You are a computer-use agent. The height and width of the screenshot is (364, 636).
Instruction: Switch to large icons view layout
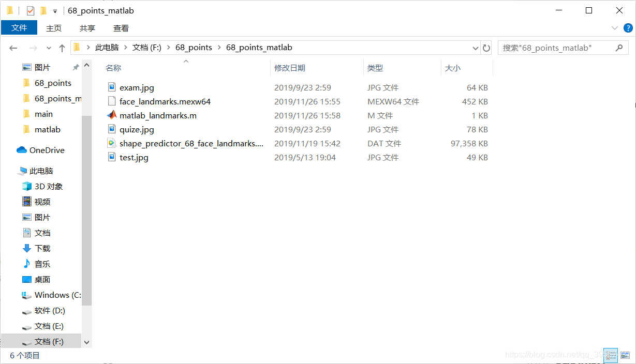pyautogui.click(x=625, y=355)
